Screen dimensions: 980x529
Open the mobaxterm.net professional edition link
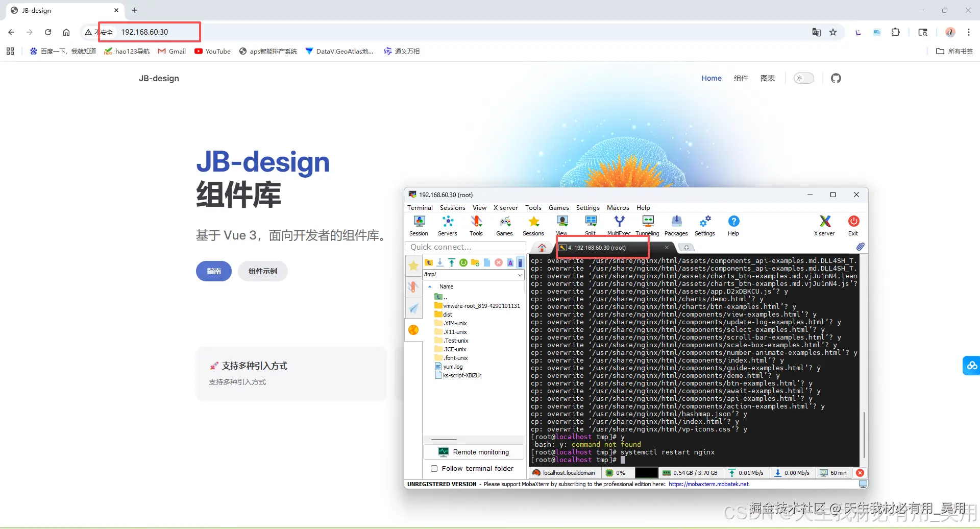(708, 484)
